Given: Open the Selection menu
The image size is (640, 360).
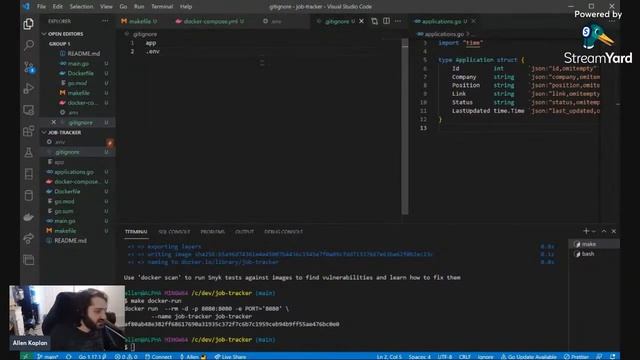Looking at the screenshot, I should [x=81, y=7].
